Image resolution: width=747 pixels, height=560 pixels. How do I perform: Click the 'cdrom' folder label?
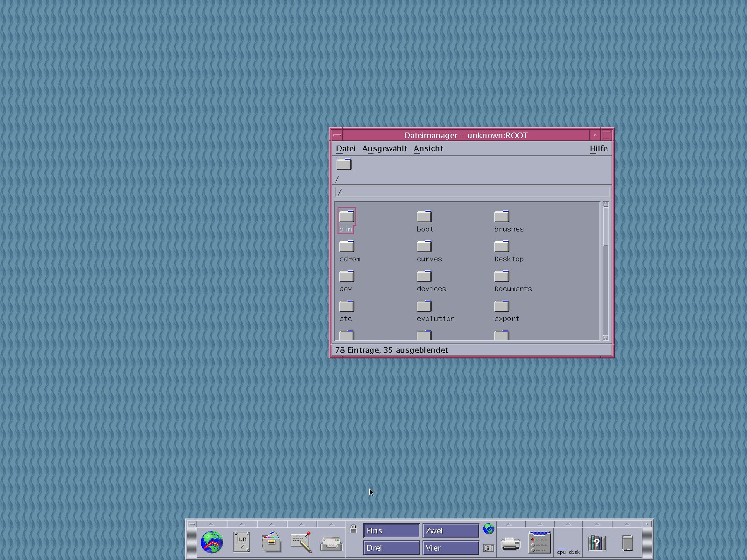350,259
